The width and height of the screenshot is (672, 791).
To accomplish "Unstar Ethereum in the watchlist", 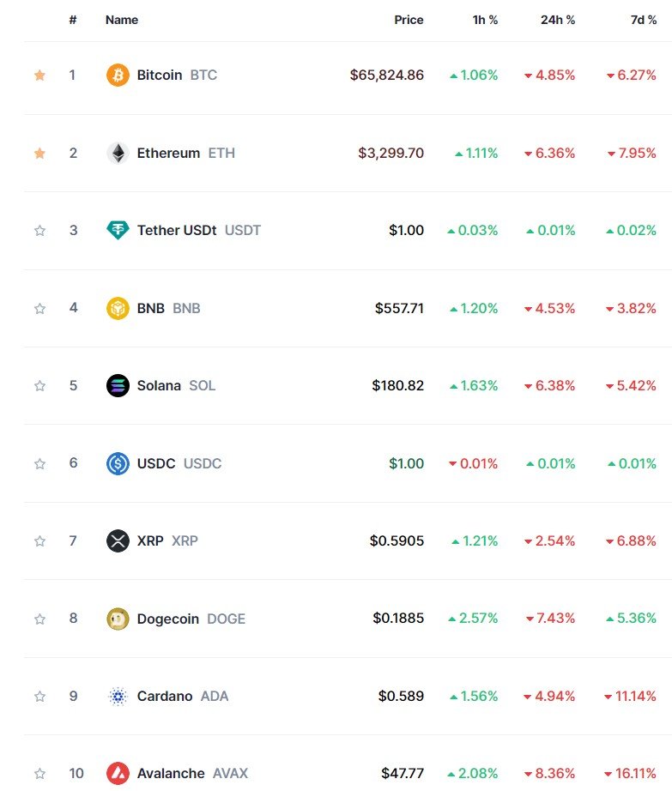I will click(39, 153).
